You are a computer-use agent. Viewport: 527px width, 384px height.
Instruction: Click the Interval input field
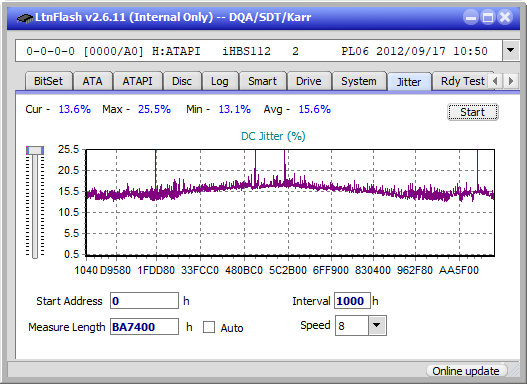352,301
